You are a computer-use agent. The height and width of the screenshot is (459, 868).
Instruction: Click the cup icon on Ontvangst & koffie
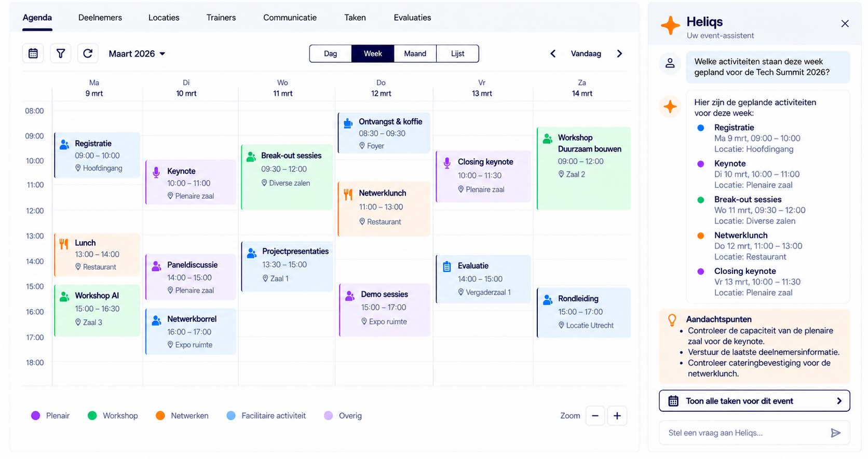(x=348, y=122)
